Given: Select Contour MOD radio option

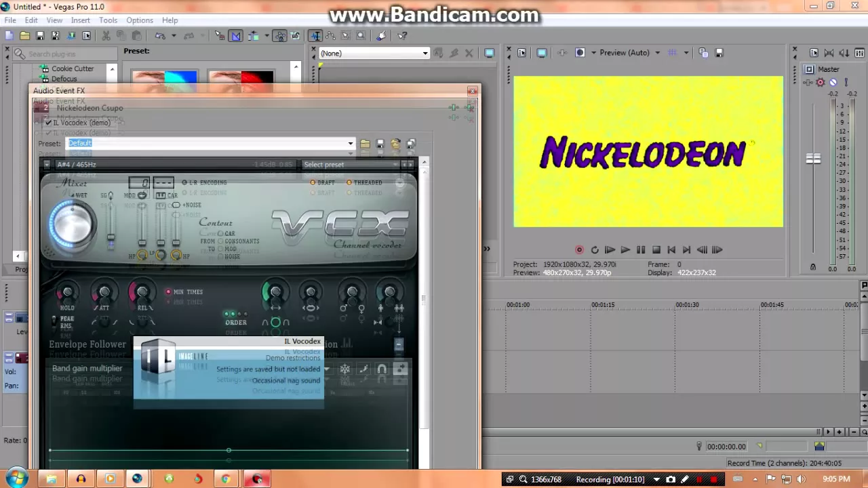Looking at the screenshot, I should [x=220, y=249].
